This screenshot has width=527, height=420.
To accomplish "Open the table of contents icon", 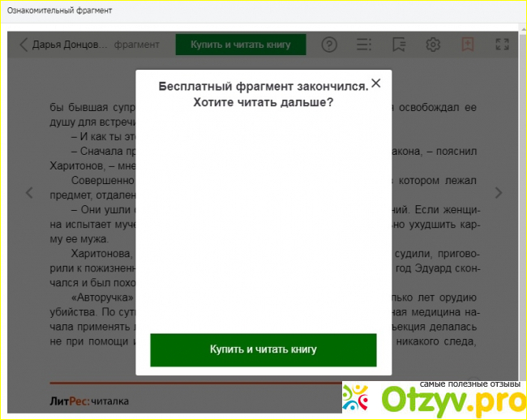I will pyautogui.click(x=364, y=45).
